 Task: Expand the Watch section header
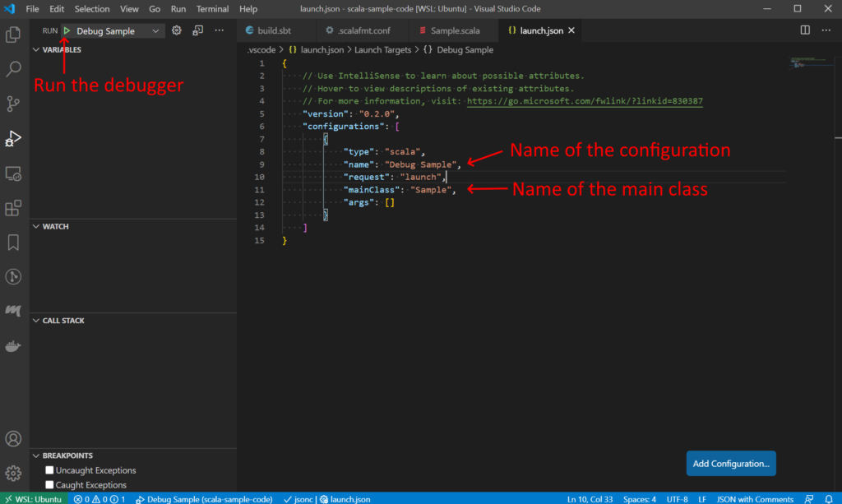(55, 226)
